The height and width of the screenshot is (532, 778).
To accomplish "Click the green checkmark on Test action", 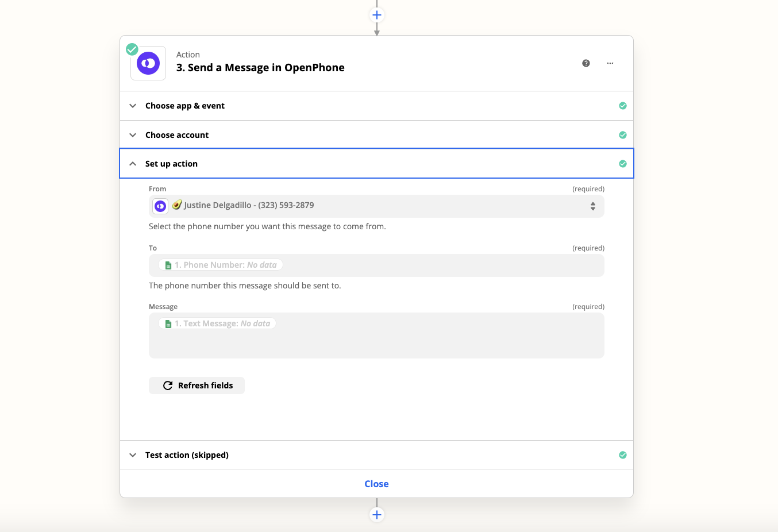I will point(623,455).
